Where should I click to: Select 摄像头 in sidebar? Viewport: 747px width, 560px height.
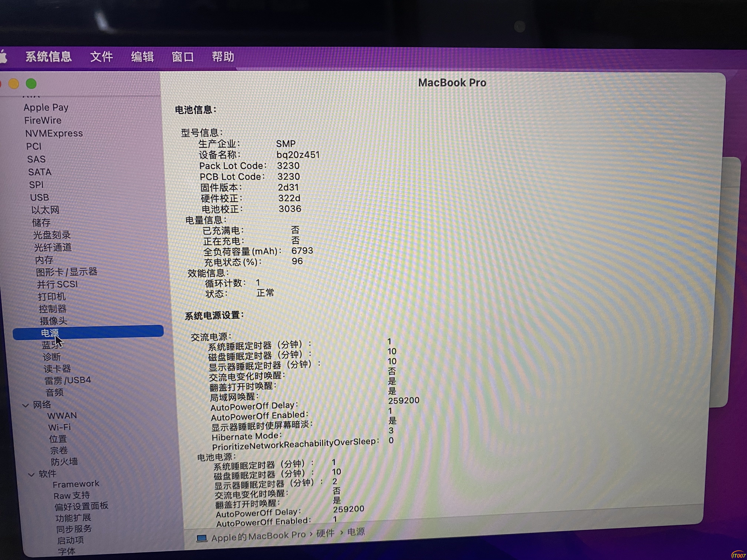point(53,321)
